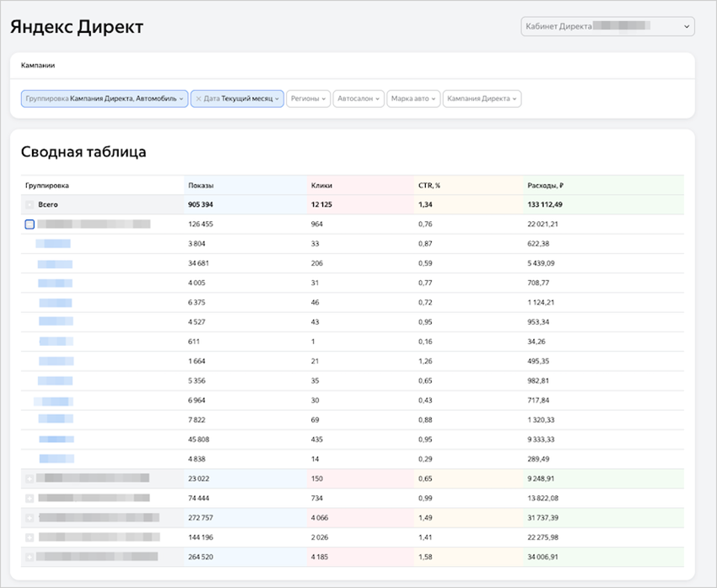Open the car link in the 4 527 row

56,321
